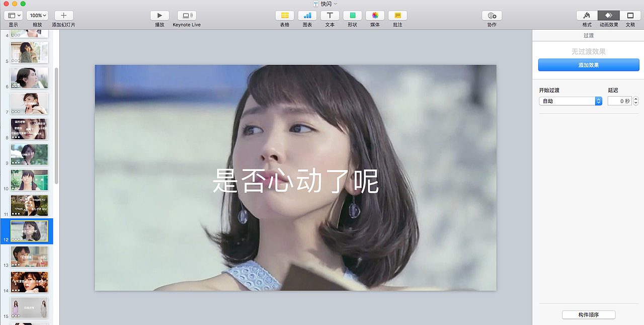The height and width of the screenshot is (325, 644).
Task: Add a new slide with 添加幻灯片
Action: [x=63, y=16]
